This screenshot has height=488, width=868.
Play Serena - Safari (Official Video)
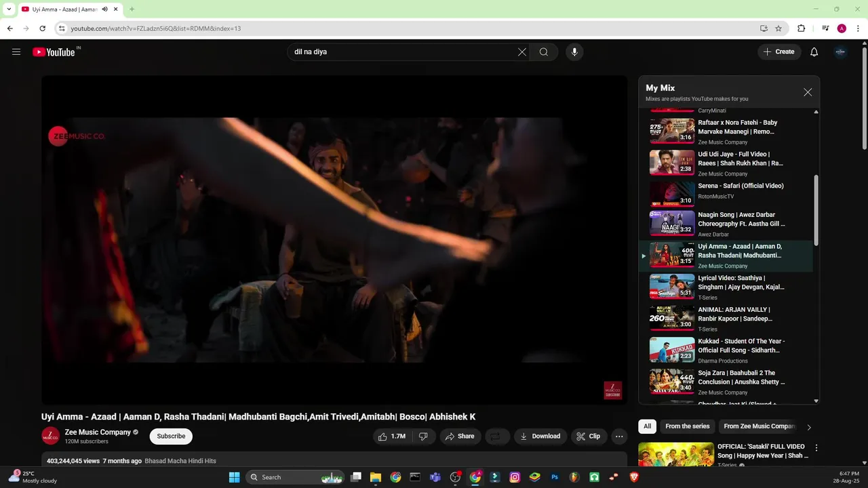point(726,194)
